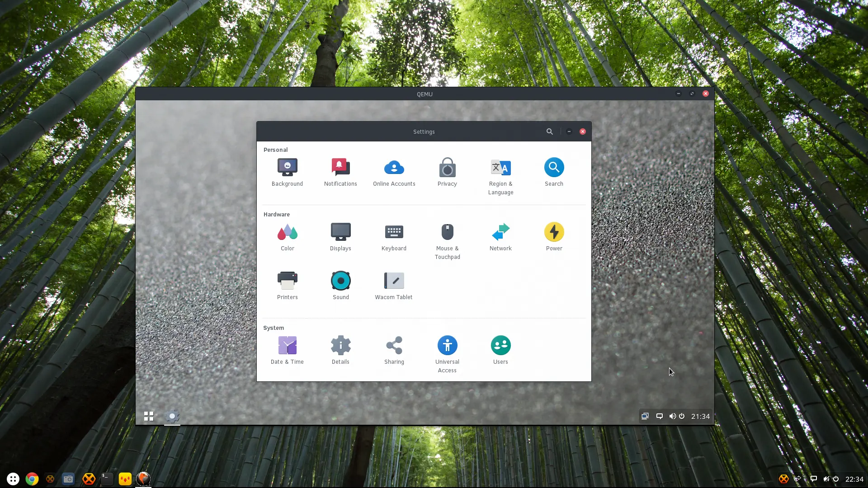Open the terminal from the host taskbar
The image size is (868, 488).
click(x=107, y=479)
